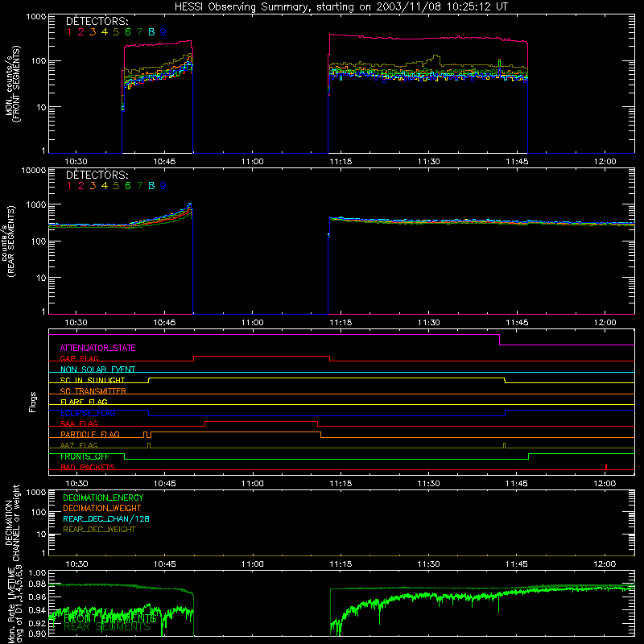
Task: Click the 11:45 tick label under the front segments plot
Action: point(517,162)
